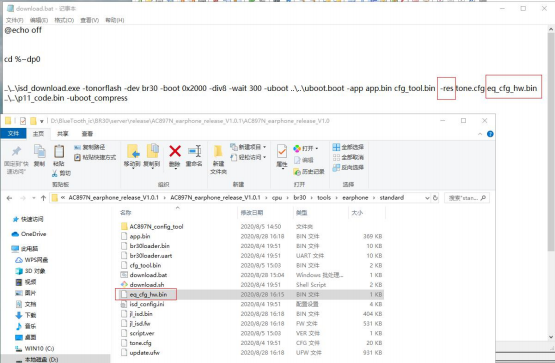Expand the address bar history dropdown
The width and height of the screenshot is (555, 363).
coord(427,198)
